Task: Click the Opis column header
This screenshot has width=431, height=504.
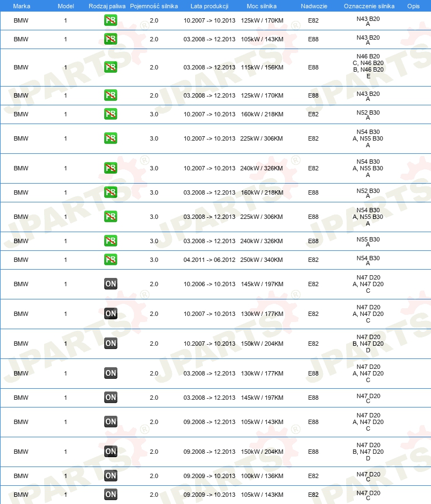Action: coord(413,6)
